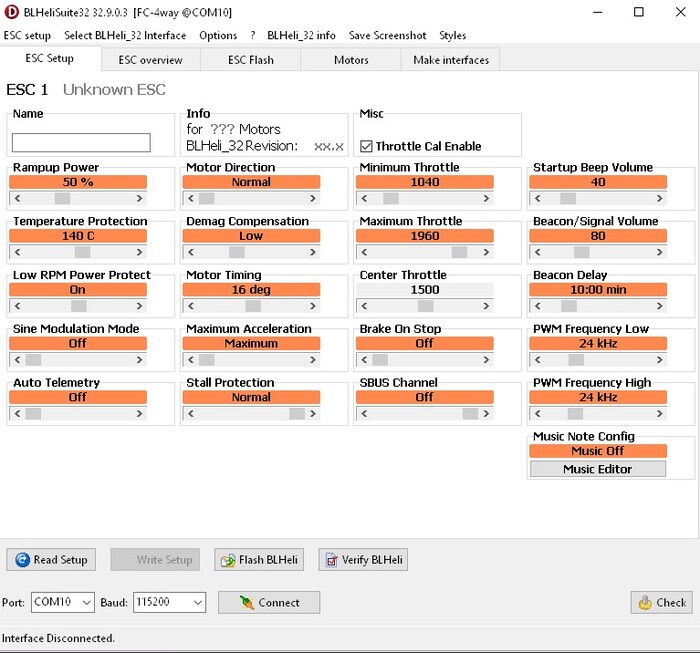The width and height of the screenshot is (700, 653).
Task: Click the Write Setup button
Action: (x=155, y=559)
